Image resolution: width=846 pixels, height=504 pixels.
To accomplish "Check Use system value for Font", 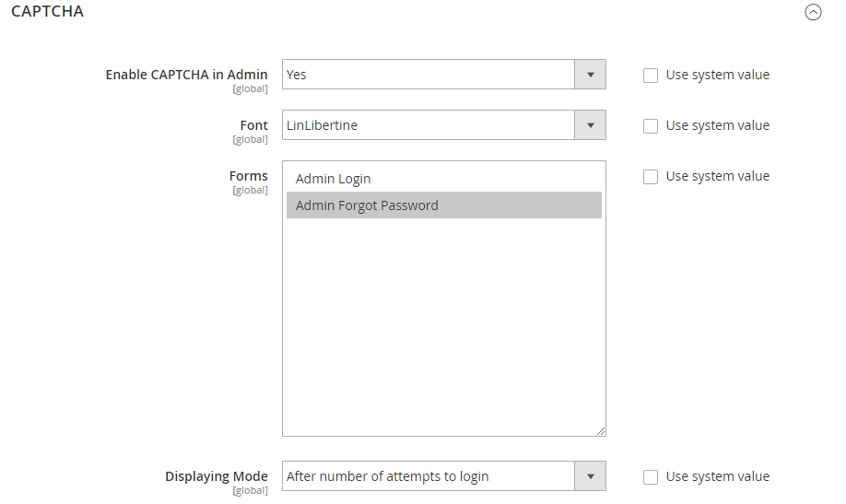I will click(x=651, y=125).
